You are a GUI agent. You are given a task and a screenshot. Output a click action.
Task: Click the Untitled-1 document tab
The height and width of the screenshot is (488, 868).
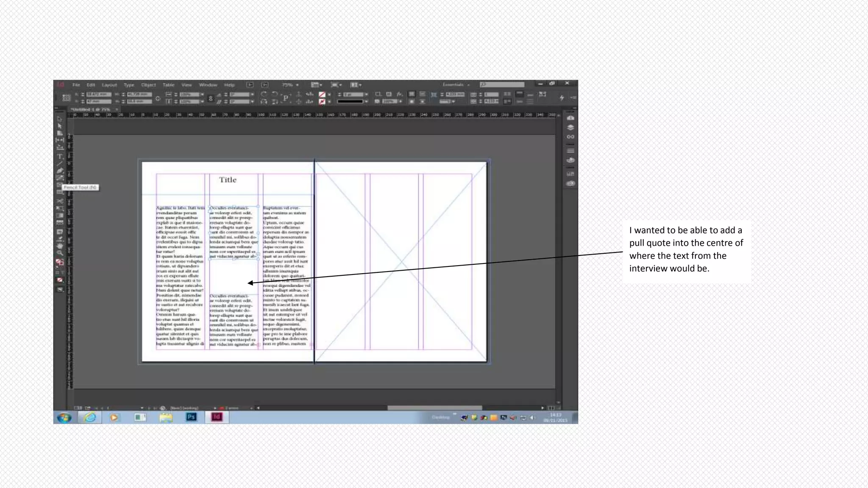point(91,109)
